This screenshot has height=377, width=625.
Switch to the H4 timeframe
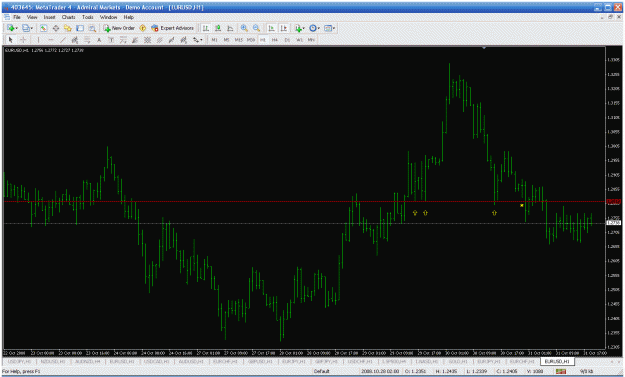pos(275,40)
